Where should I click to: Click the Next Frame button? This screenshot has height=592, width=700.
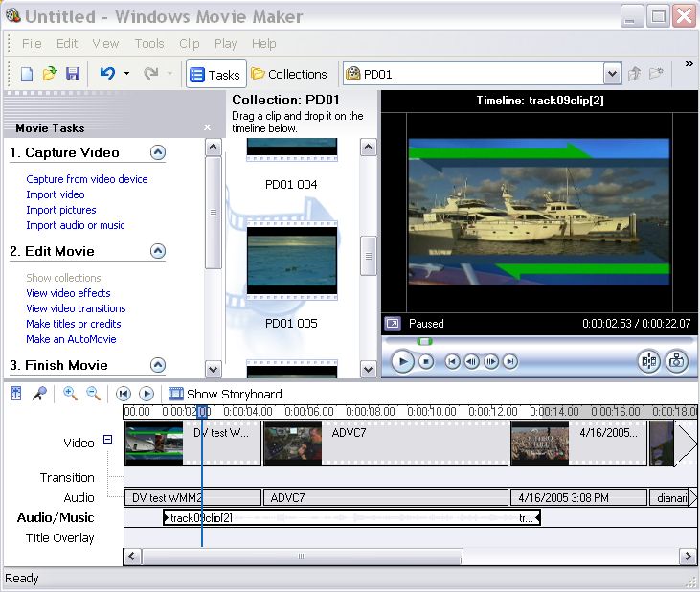pyautogui.click(x=491, y=362)
